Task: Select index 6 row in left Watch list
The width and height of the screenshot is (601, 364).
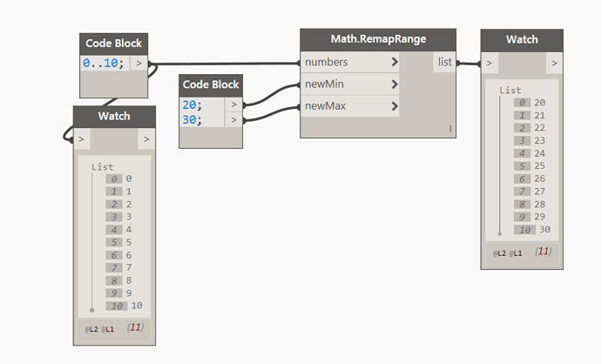Action: coord(119,255)
